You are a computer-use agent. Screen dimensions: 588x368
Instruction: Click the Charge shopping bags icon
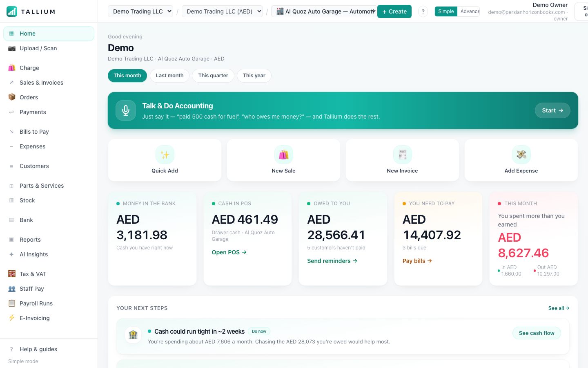pyautogui.click(x=12, y=68)
